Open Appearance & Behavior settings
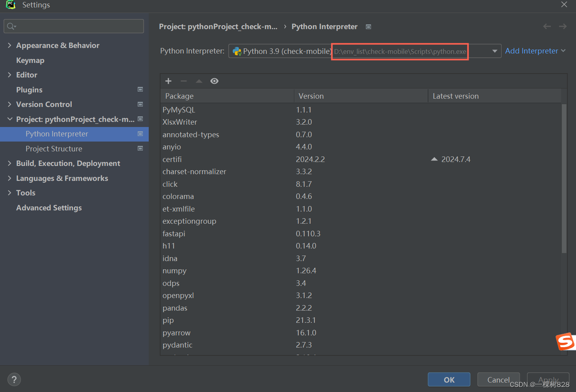 coord(58,45)
